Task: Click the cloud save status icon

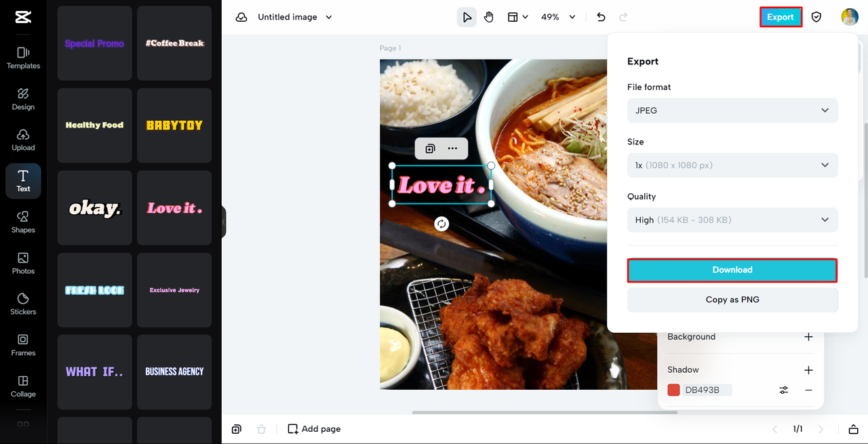Action: [241, 17]
